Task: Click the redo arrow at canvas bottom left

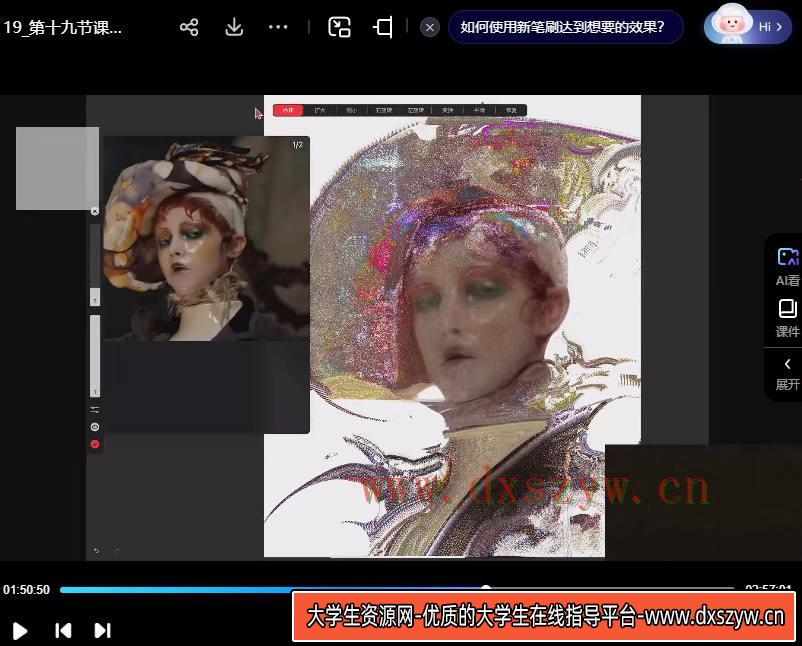Action: click(117, 551)
